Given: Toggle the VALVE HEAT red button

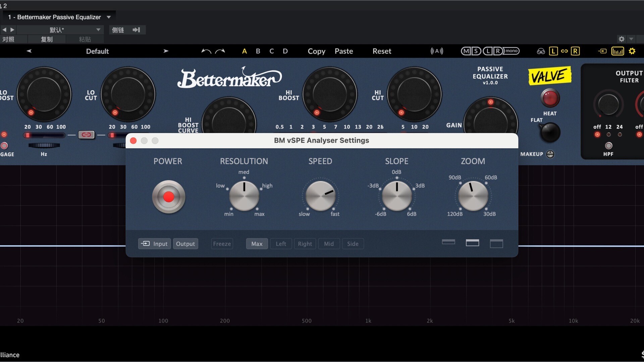Looking at the screenshot, I should coord(550,98).
